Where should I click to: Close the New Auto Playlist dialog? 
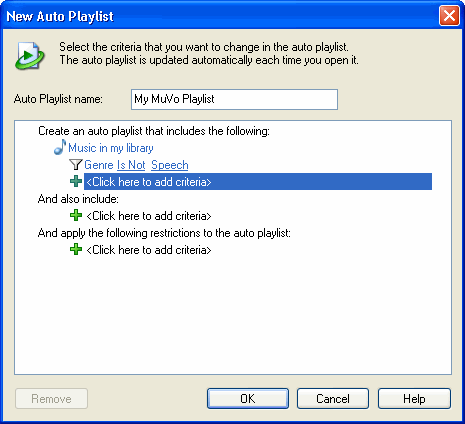449,16
